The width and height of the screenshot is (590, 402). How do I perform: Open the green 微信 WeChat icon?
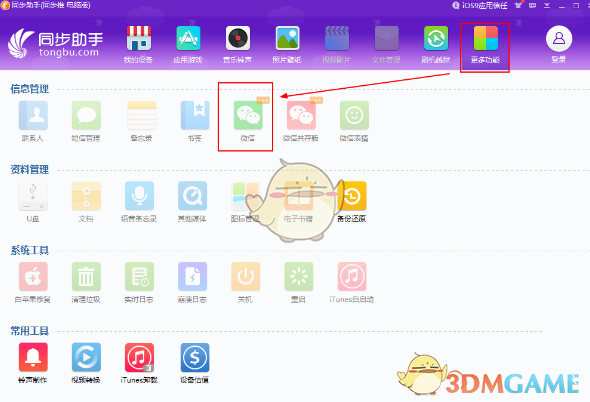pos(248,115)
